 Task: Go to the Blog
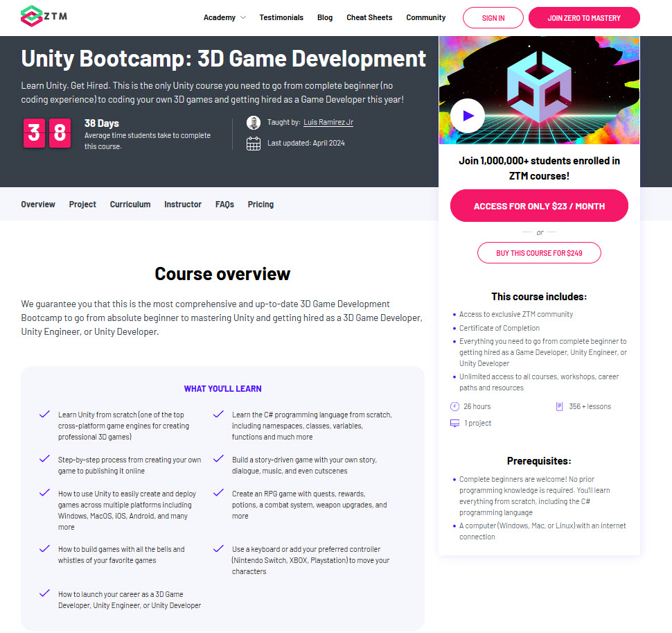(x=325, y=17)
